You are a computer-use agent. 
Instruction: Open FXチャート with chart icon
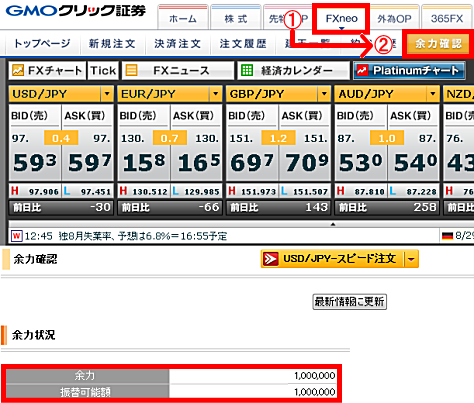[x=47, y=70]
